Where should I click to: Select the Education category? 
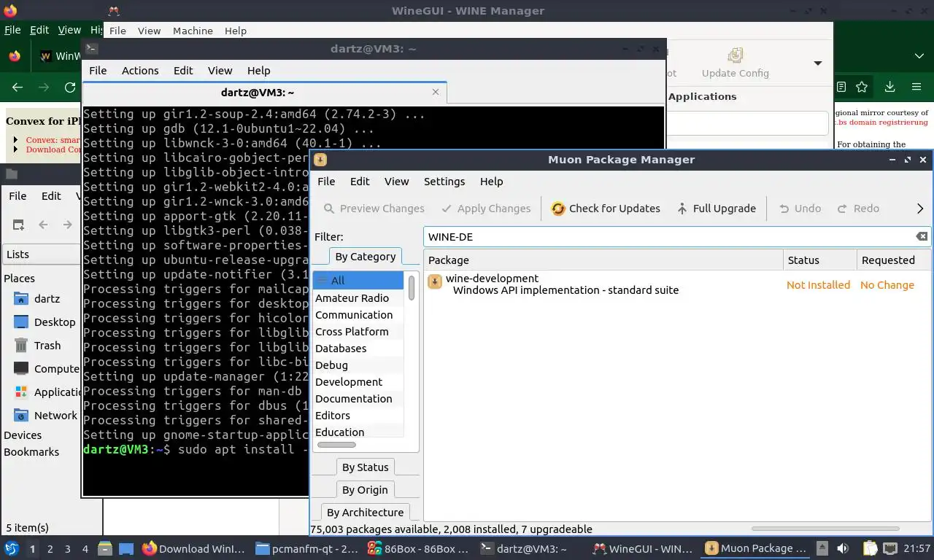point(358,432)
